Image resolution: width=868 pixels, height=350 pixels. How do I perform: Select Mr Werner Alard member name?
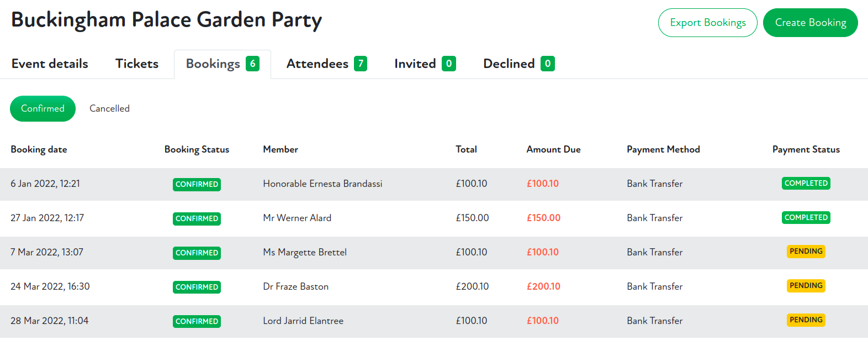tap(297, 218)
